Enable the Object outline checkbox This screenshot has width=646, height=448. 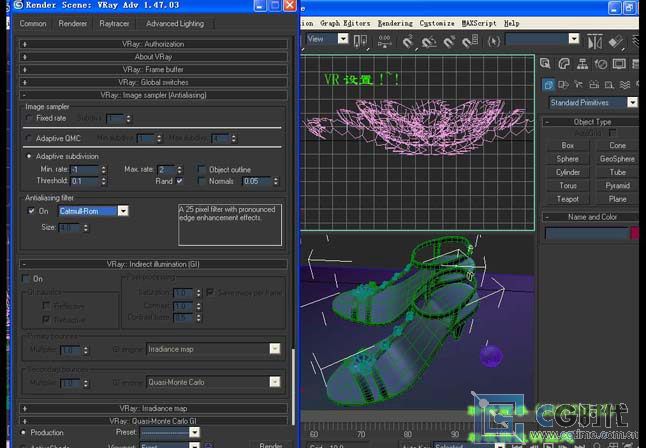coord(201,169)
